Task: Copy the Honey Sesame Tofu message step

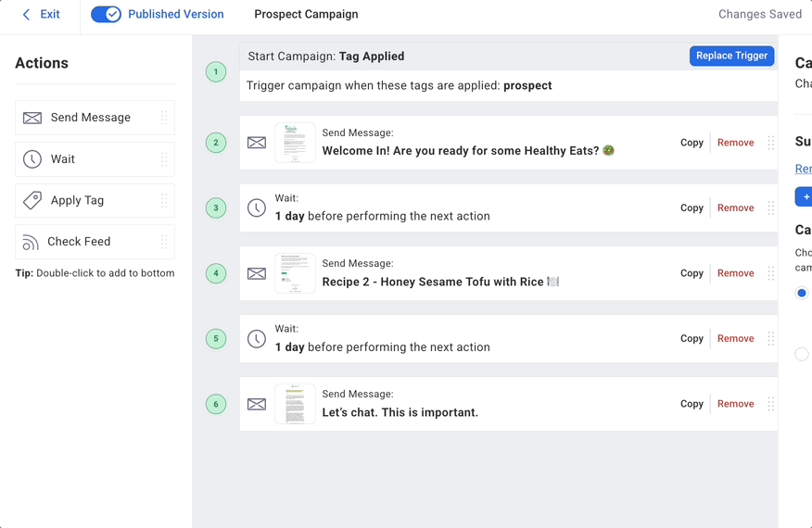Action: coord(691,273)
